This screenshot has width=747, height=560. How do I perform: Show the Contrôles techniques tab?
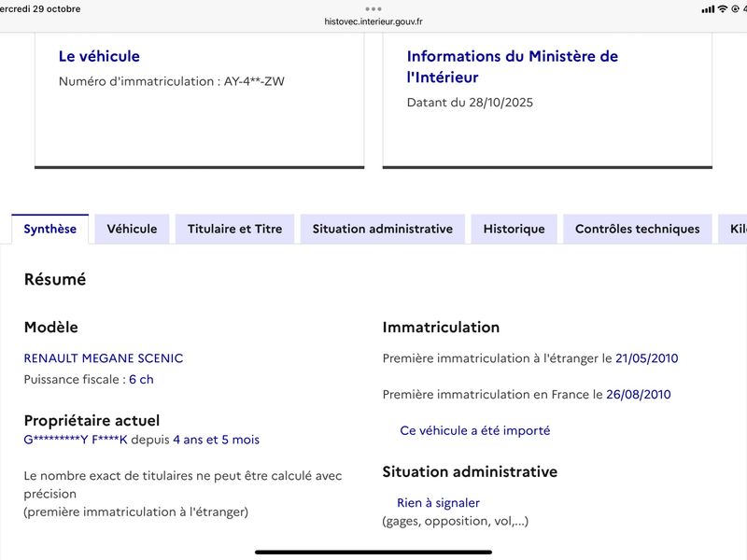click(x=637, y=229)
